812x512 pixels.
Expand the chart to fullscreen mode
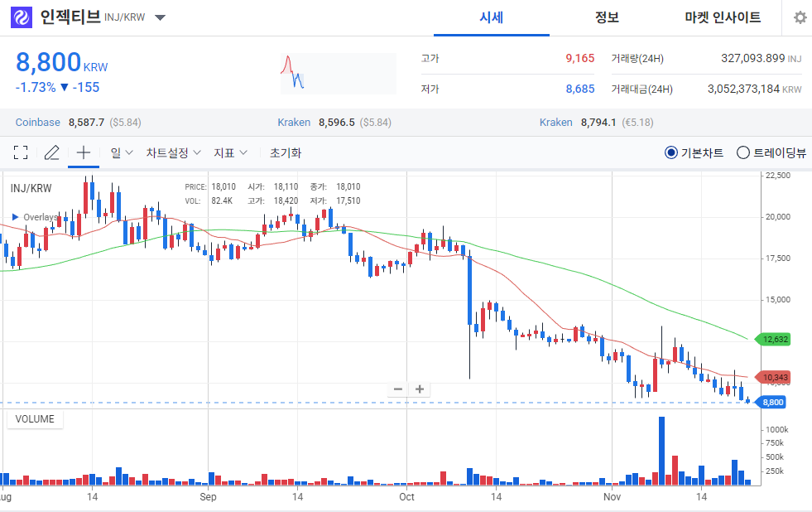tap(21, 152)
